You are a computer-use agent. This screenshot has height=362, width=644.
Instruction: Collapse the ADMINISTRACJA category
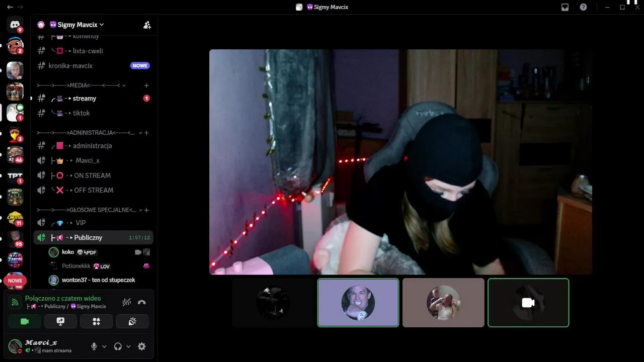89,133
